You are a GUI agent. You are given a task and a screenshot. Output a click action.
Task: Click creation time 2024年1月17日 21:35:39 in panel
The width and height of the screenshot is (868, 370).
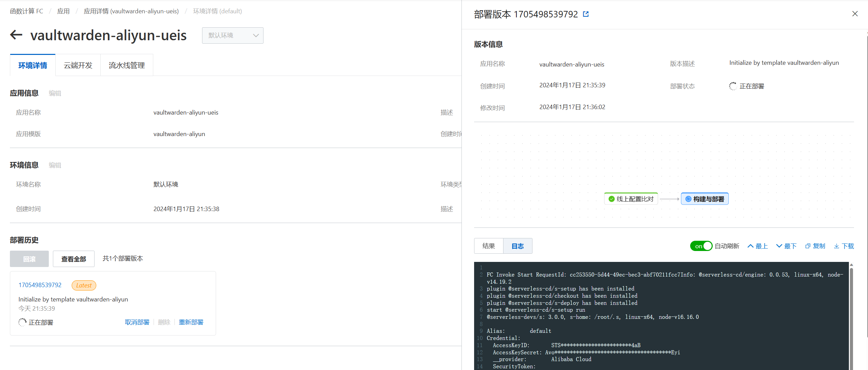[572, 85]
